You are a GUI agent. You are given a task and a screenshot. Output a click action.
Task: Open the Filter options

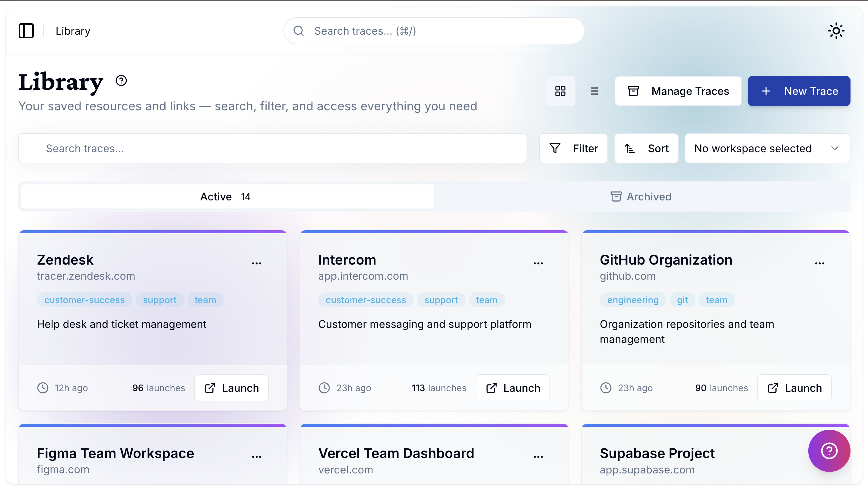click(x=573, y=148)
